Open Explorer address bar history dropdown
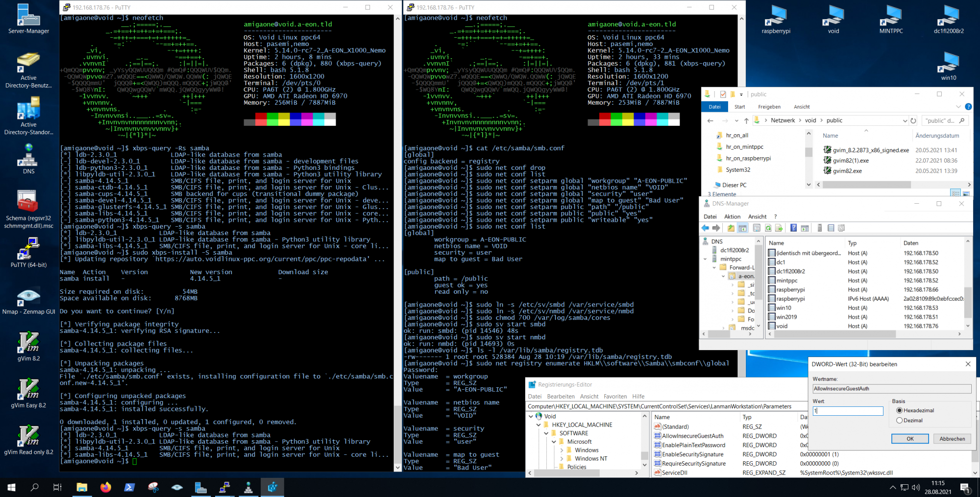 pos(905,120)
